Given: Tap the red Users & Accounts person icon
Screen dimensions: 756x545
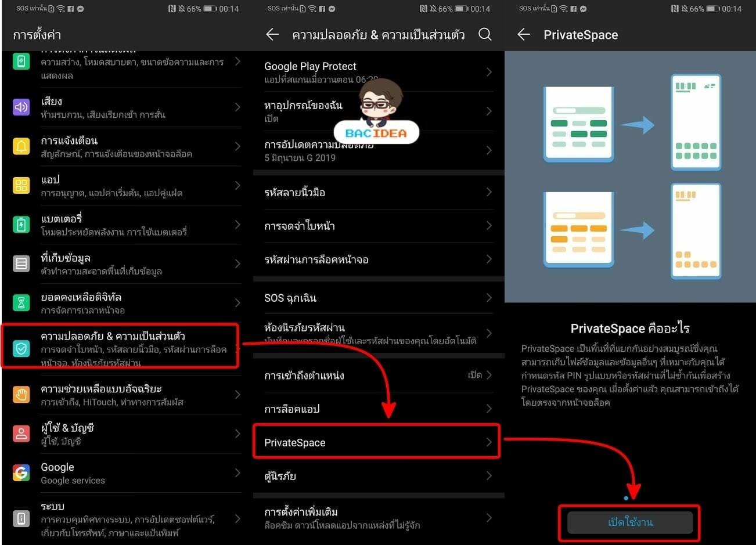Looking at the screenshot, I should pos(21,434).
